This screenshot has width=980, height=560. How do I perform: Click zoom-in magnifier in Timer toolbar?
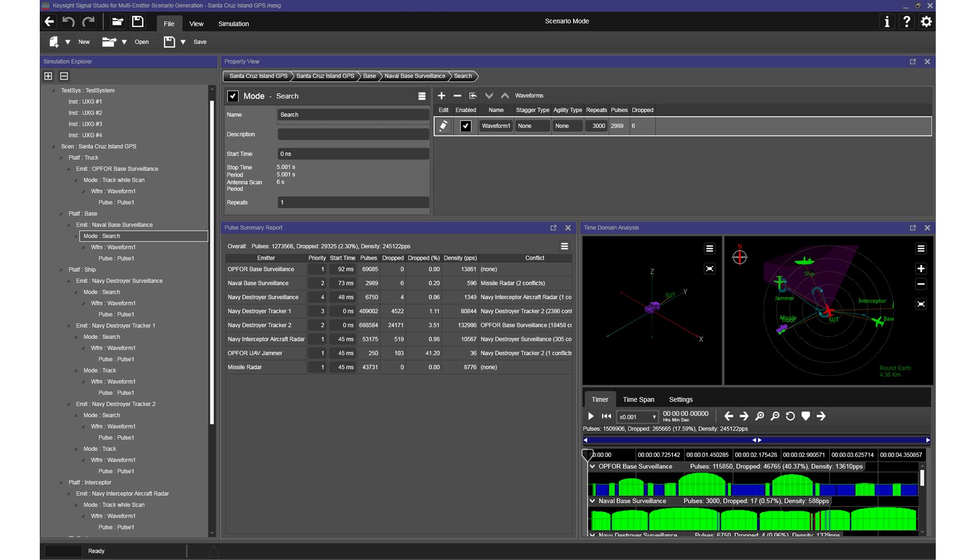click(759, 416)
